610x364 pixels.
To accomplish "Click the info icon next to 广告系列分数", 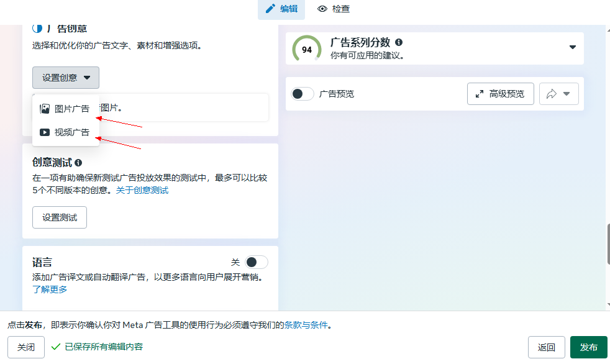I will 399,42.
